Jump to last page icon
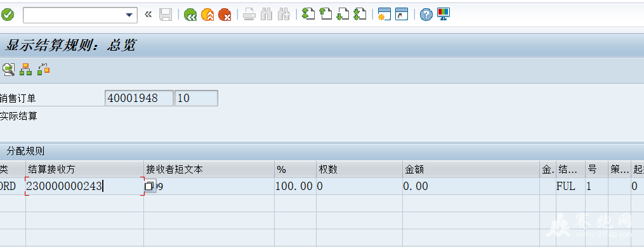This screenshot has width=644, height=247. [x=360, y=15]
